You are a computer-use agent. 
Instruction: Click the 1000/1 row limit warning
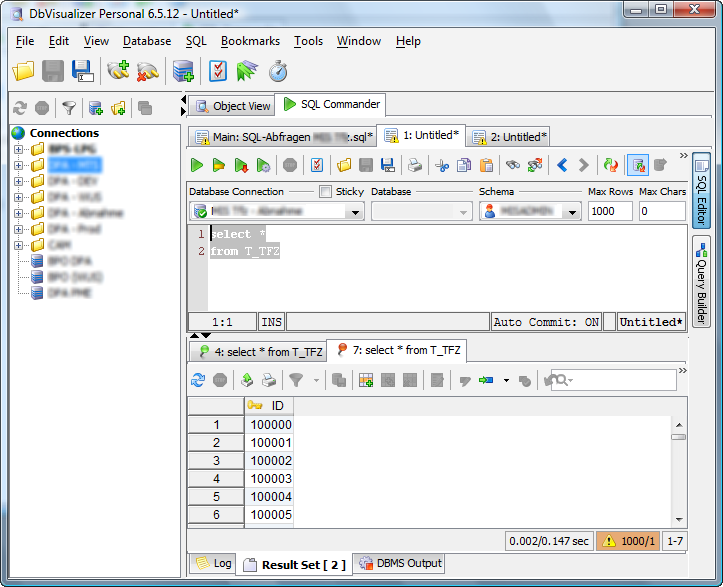coord(628,541)
